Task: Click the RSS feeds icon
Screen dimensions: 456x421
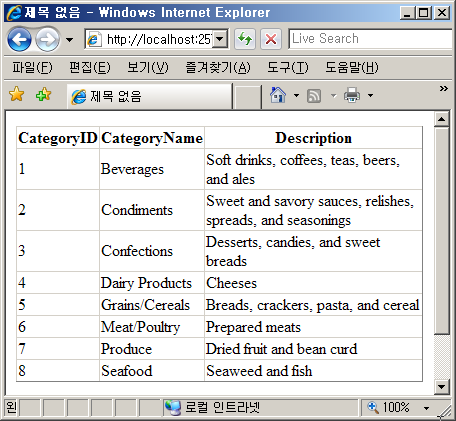Action: (314, 96)
